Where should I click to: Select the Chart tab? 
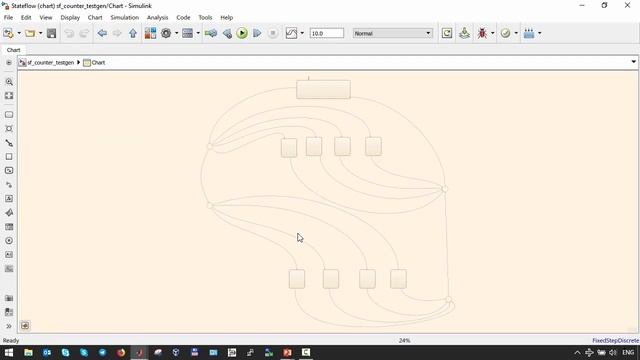pos(13,50)
